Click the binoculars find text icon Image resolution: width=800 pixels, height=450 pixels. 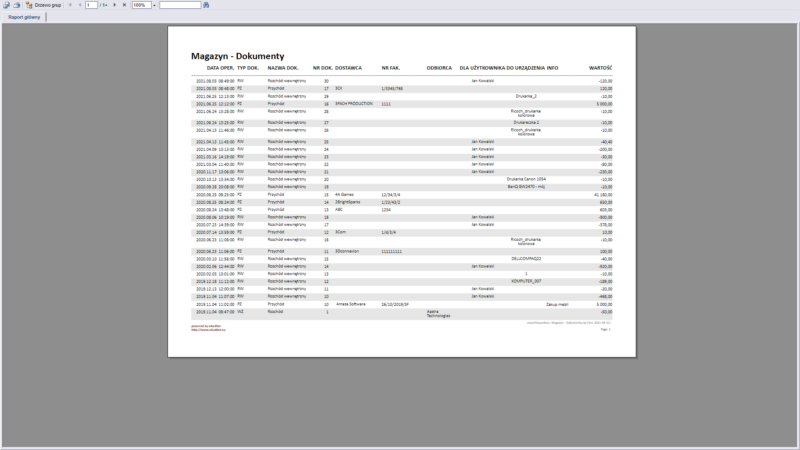206,5
